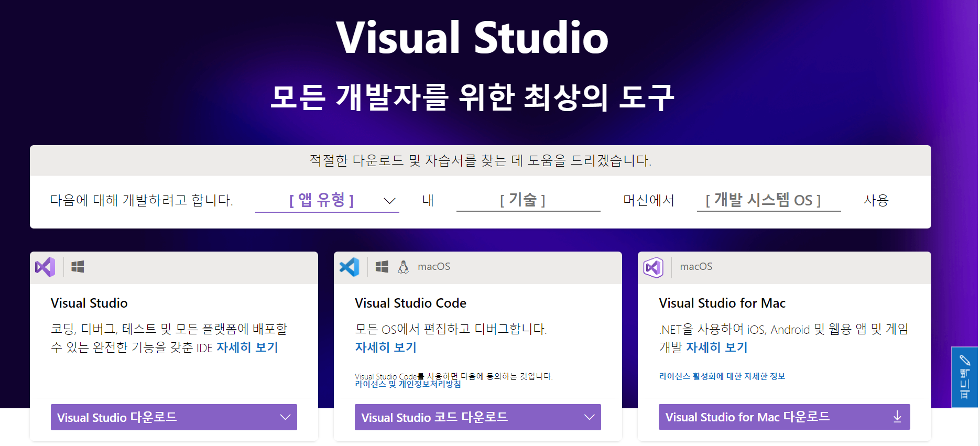This screenshot has height=446, width=980.
Task: Select the 개발 시스템 OS field
Action: click(x=768, y=200)
